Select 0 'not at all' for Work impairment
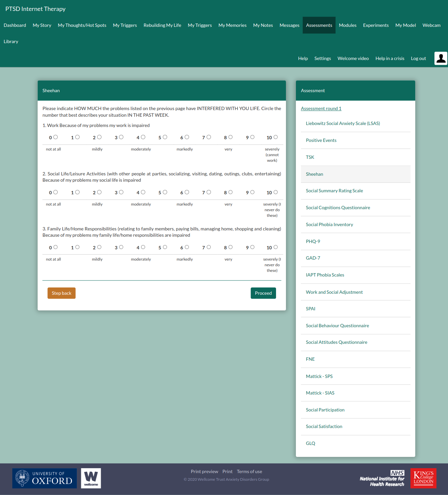 [56, 137]
